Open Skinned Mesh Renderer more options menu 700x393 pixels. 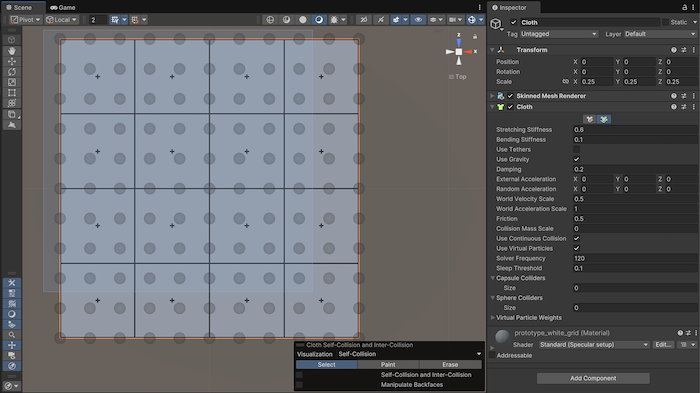693,96
